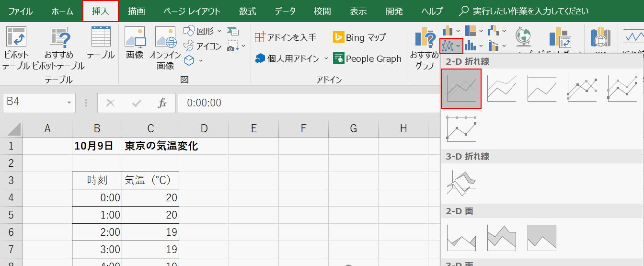Select the 3-D Line chart thumbnail
The image size is (644, 266).
point(461,183)
